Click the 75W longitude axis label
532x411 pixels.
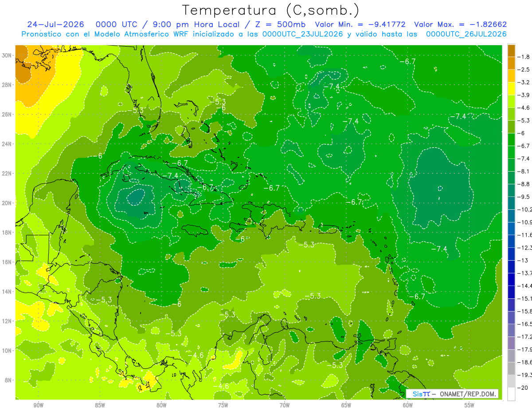click(223, 405)
